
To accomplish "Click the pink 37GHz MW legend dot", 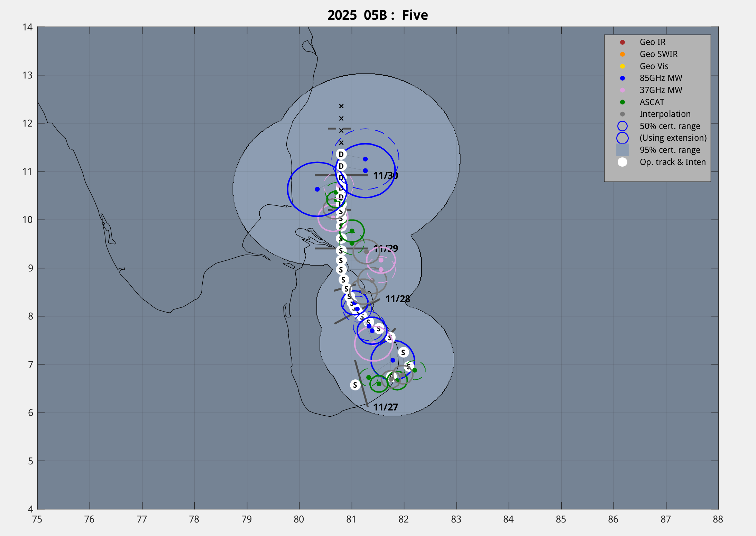I will point(622,90).
